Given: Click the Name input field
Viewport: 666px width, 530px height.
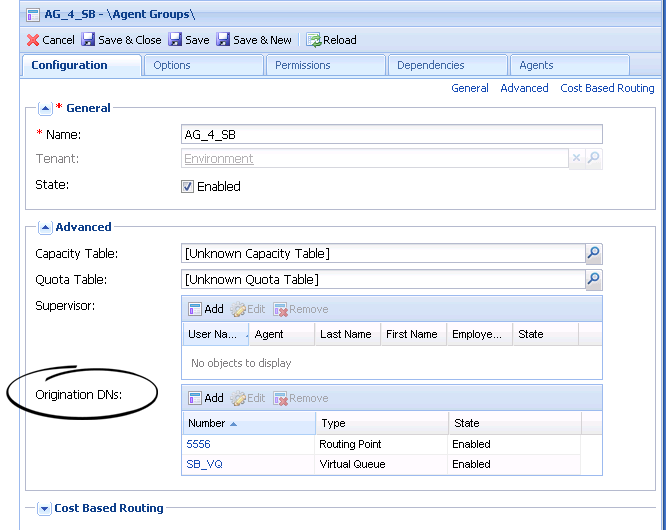Looking at the screenshot, I should tap(392, 135).
